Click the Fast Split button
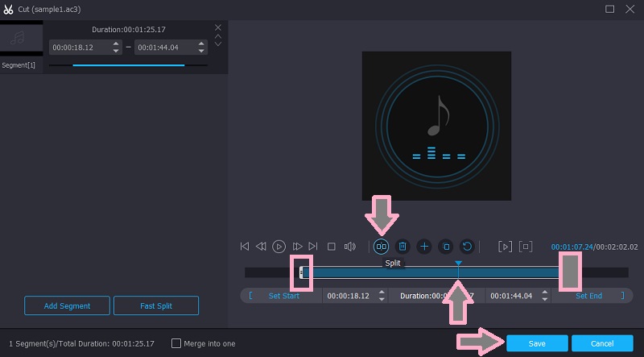The height and width of the screenshot is (357, 644). click(x=155, y=306)
